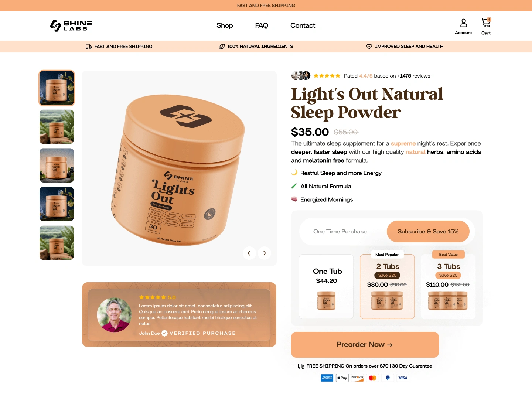Click the five-star rating icons
Screen dimensions: 532x399
[327, 76]
